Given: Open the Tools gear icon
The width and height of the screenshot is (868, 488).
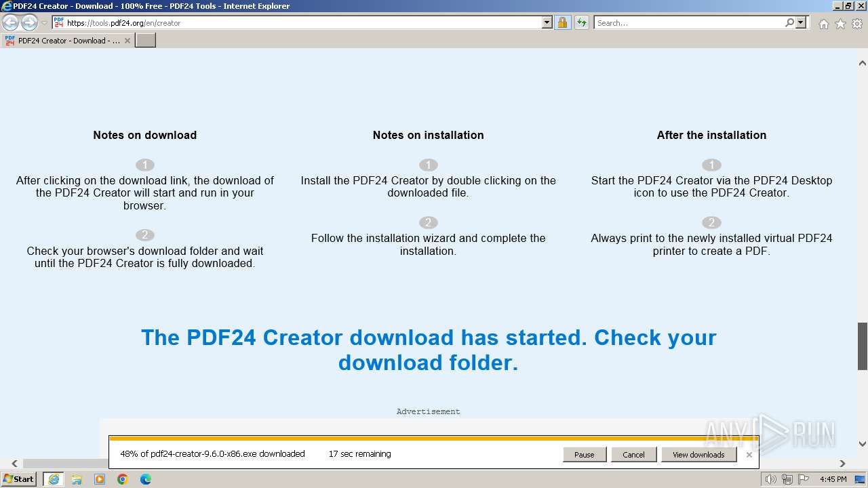Looking at the screenshot, I should [857, 24].
